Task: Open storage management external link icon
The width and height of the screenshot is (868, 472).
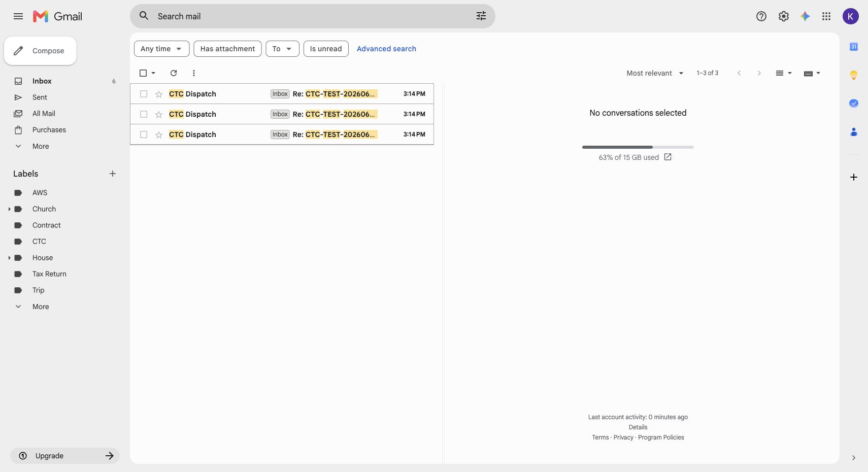Action: point(668,157)
